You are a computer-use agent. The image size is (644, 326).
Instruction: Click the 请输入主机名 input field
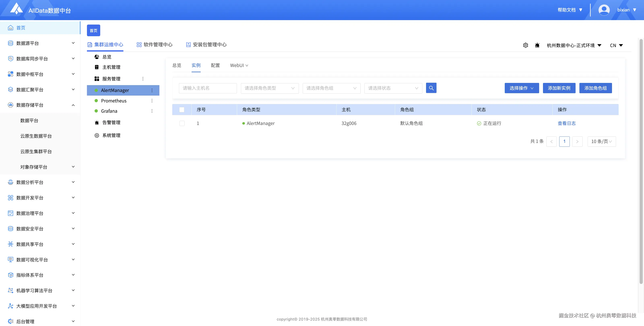point(208,88)
